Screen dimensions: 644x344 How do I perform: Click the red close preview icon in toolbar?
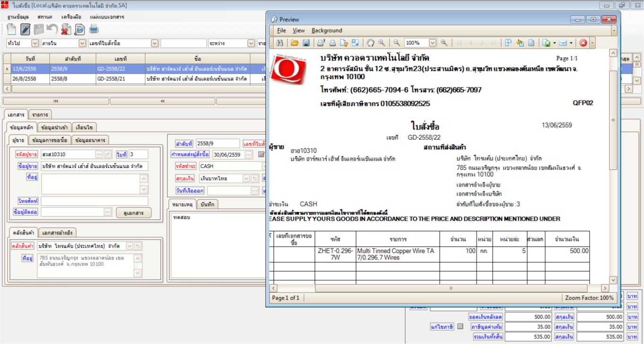coord(583,43)
